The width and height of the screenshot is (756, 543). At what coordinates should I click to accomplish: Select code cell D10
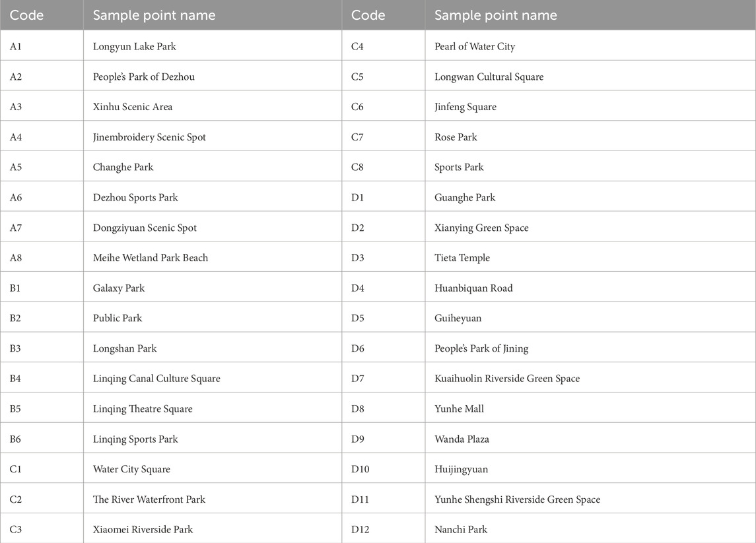tap(361, 470)
